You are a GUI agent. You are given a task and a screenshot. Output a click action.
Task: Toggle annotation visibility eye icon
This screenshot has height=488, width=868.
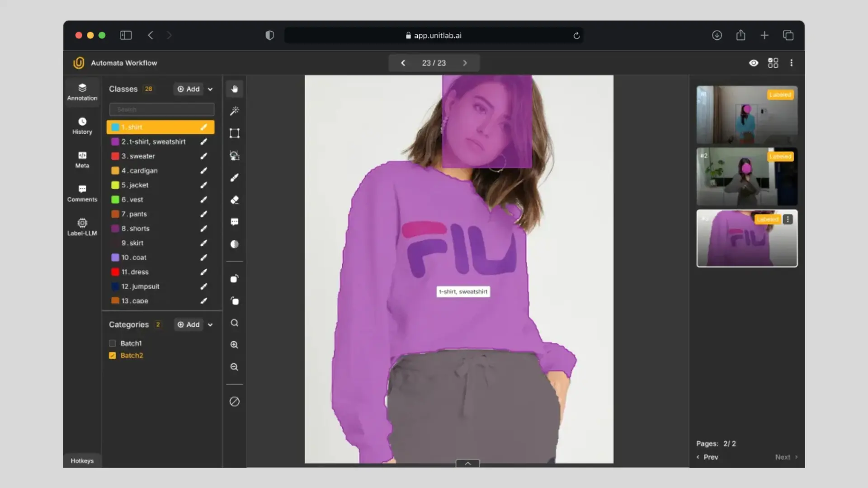click(x=754, y=63)
